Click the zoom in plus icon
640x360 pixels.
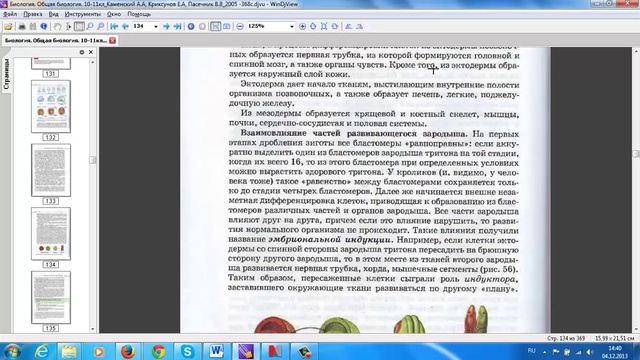[x=302, y=27]
